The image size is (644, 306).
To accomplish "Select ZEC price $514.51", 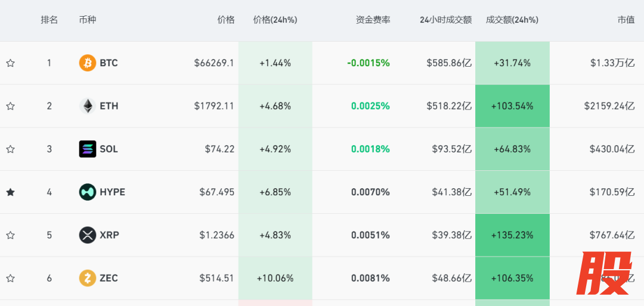I will click(x=217, y=278).
